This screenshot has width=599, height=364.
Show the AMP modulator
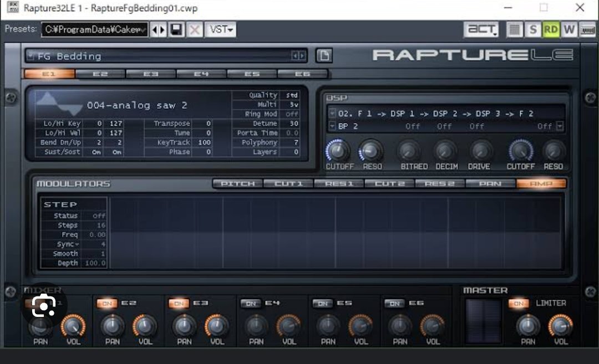click(x=541, y=183)
